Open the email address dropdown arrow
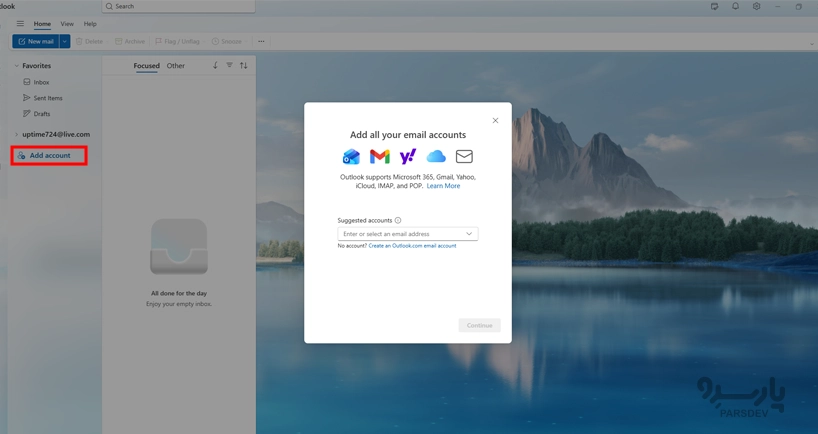This screenshot has width=818, height=434. tap(468, 234)
